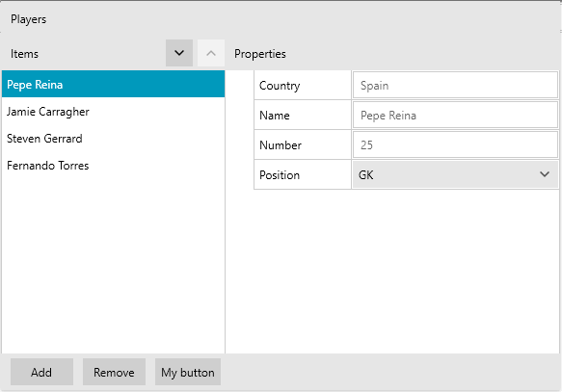Image resolution: width=562 pixels, height=392 pixels.
Task: Click the Items header label
Action: (x=24, y=54)
